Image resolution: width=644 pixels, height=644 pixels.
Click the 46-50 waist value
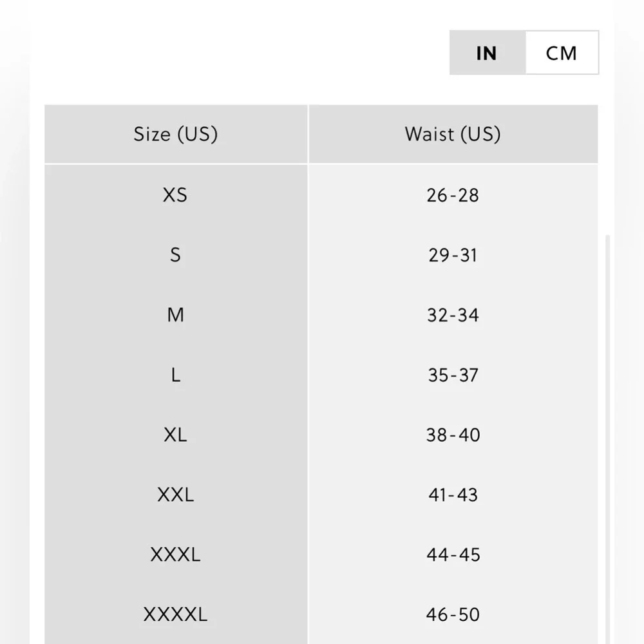click(x=453, y=615)
